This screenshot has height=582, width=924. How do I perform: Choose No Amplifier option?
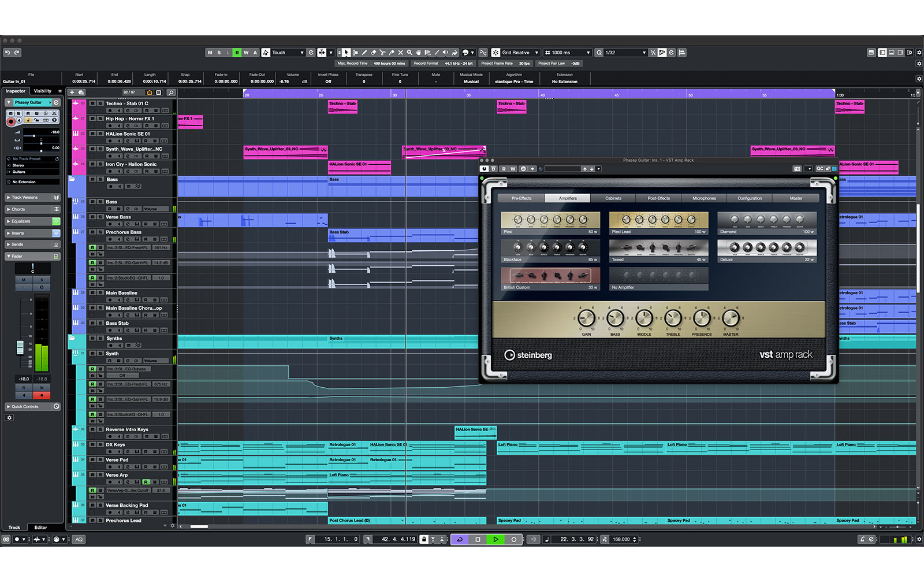pyautogui.click(x=658, y=279)
